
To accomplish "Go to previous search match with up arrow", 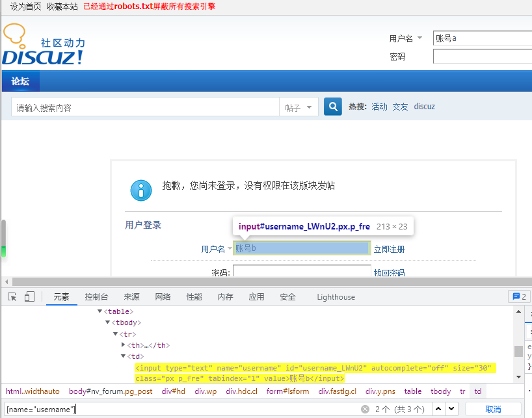I will click(x=438, y=410).
